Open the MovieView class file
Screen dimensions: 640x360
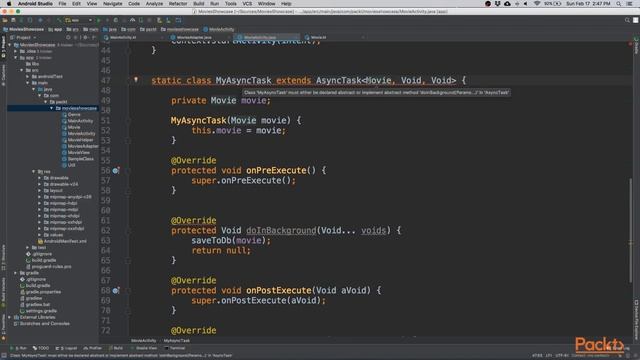click(78, 153)
